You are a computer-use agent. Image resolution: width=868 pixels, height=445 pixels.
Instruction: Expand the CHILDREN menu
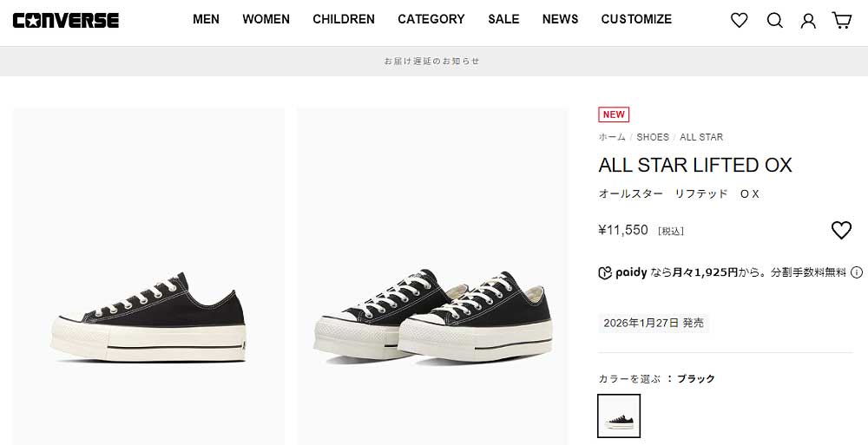tap(344, 19)
